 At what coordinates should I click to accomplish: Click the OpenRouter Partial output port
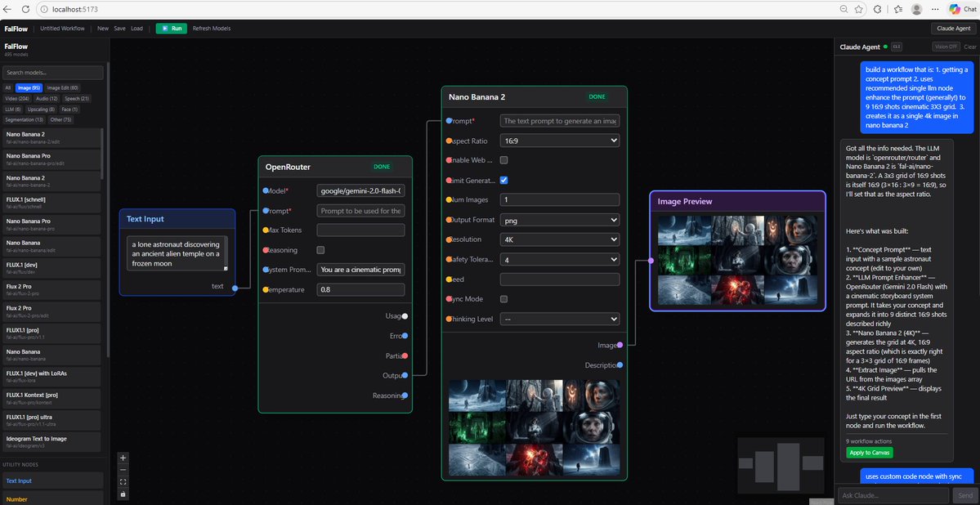click(405, 355)
